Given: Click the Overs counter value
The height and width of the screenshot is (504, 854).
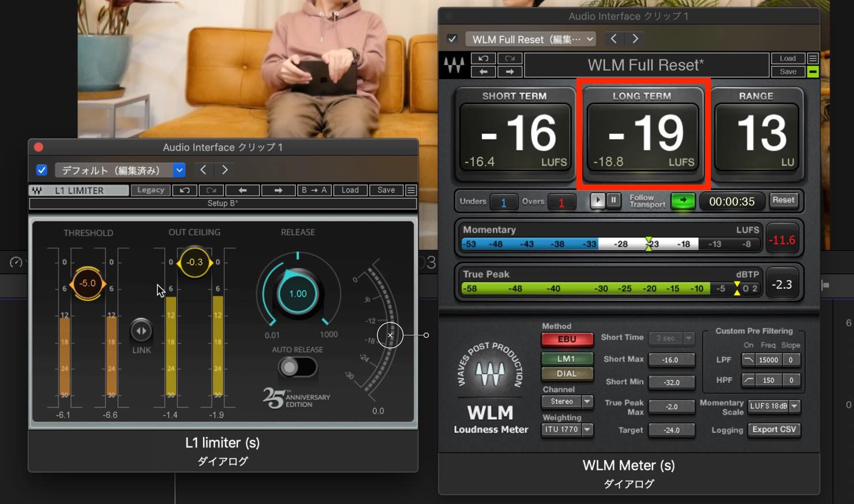Looking at the screenshot, I should (561, 202).
